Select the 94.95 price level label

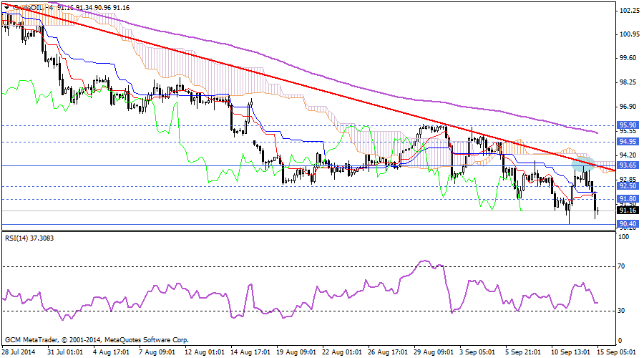pyautogui.click(x=628, y=142)
